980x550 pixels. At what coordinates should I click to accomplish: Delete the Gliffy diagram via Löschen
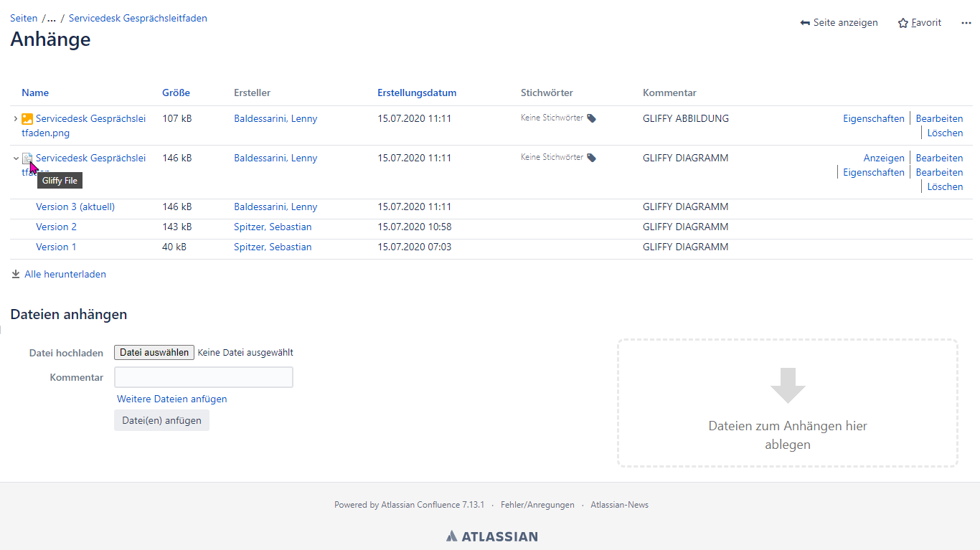pos(946,186)
